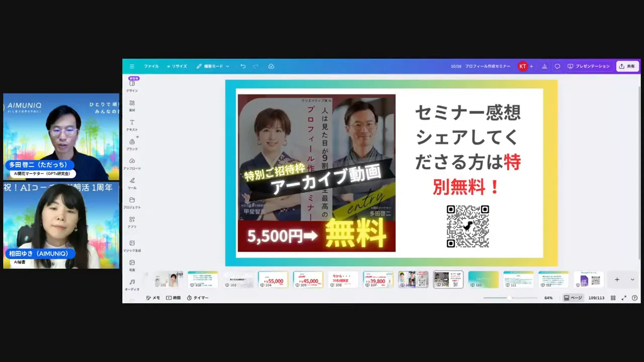Open the タイマー (Timer) control
Image resolution: width=644 pixels, height=362 pixels.
(198, 298)
